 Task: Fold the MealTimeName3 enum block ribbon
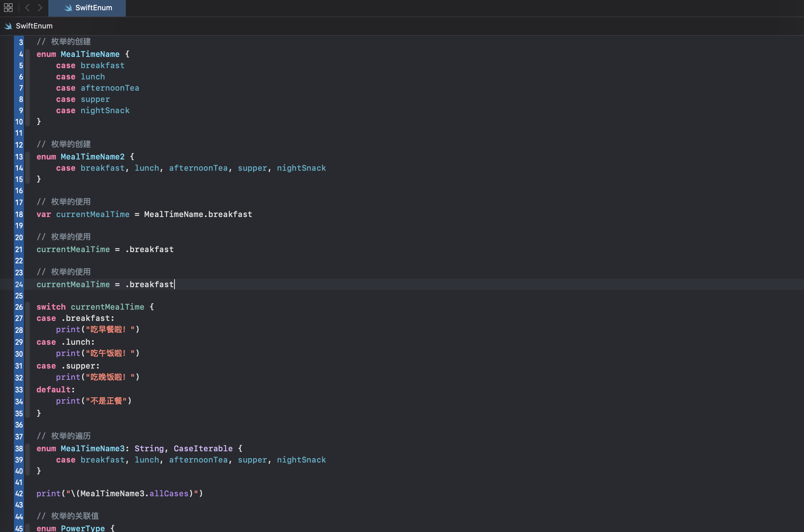28,460
